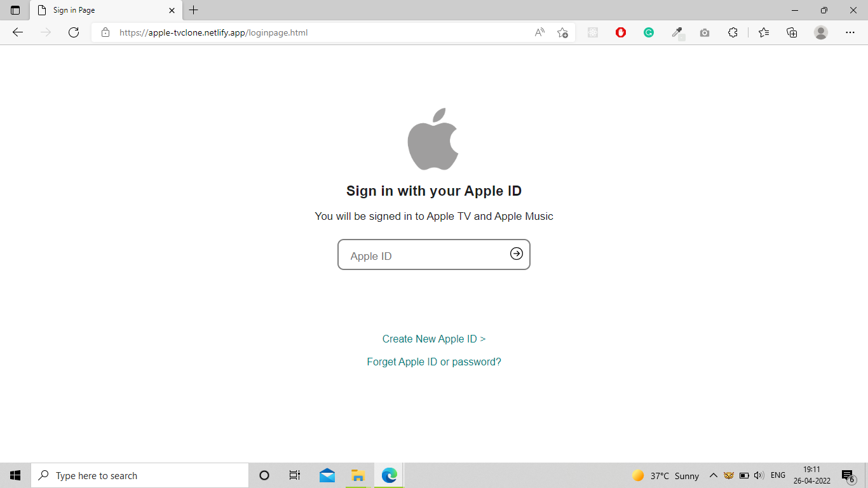This screenshot has height=488, width=868.
Task: Close the Sign in Page tab
Action: (172, 10)
